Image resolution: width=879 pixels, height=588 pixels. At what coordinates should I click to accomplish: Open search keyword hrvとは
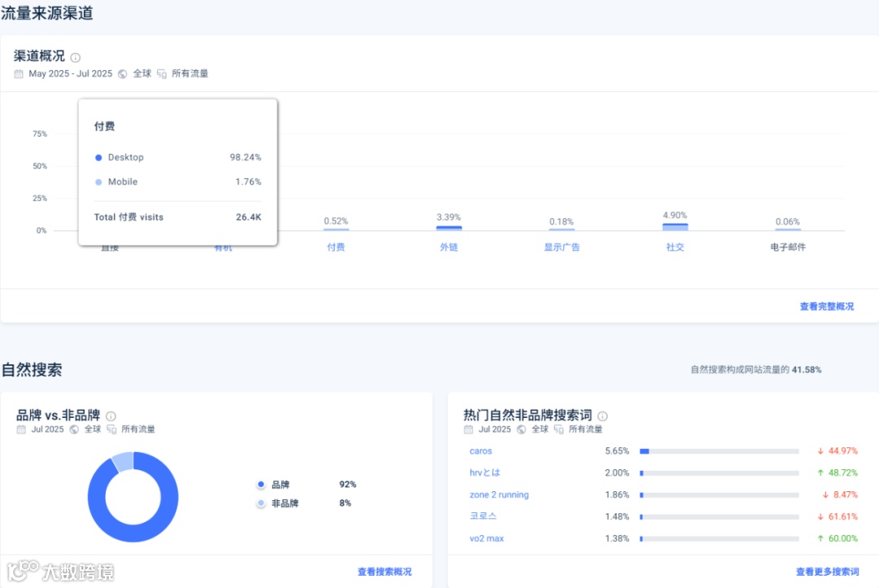coord(485,473)
